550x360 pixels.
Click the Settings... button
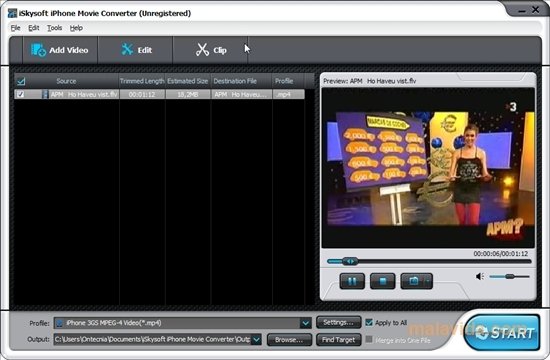(x=338, y=322)
